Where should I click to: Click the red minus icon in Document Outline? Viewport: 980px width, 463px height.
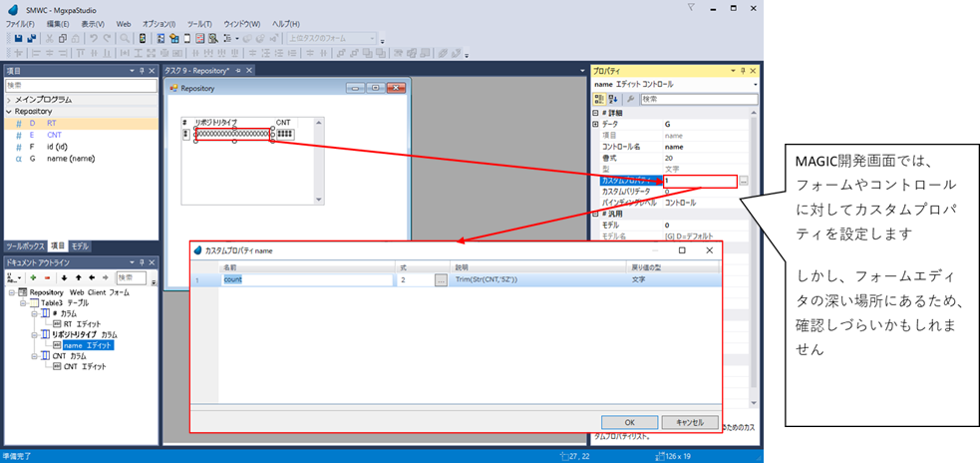pyautogui.click(x=46, y=277)
